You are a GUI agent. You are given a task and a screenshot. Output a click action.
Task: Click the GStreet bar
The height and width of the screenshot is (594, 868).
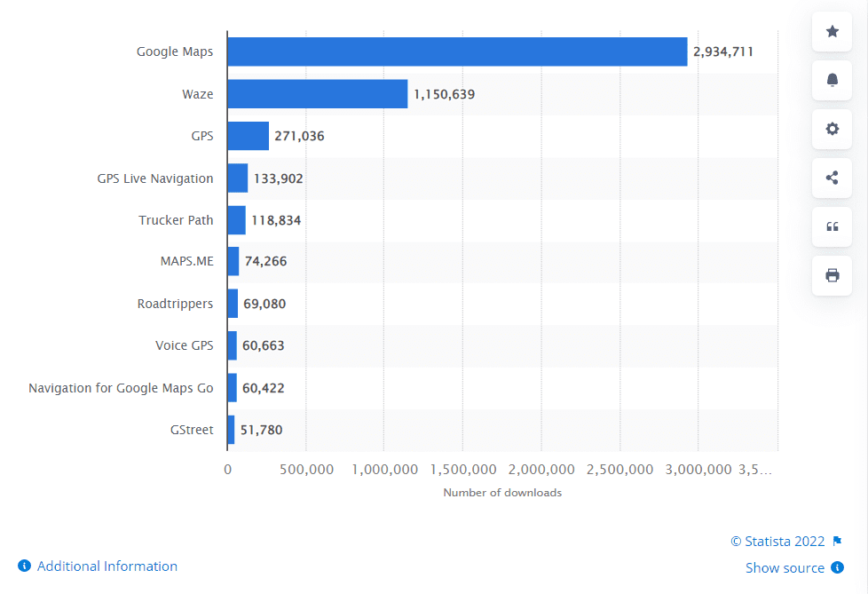231,430
